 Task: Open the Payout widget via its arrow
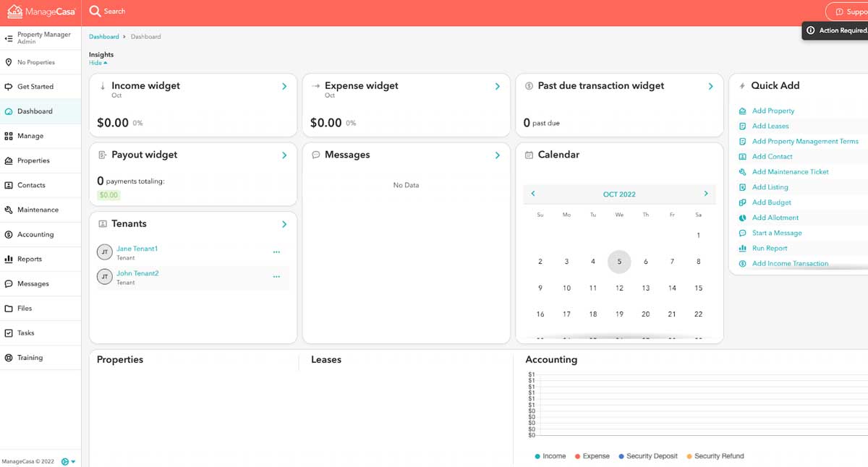click(x=284, y=154)
